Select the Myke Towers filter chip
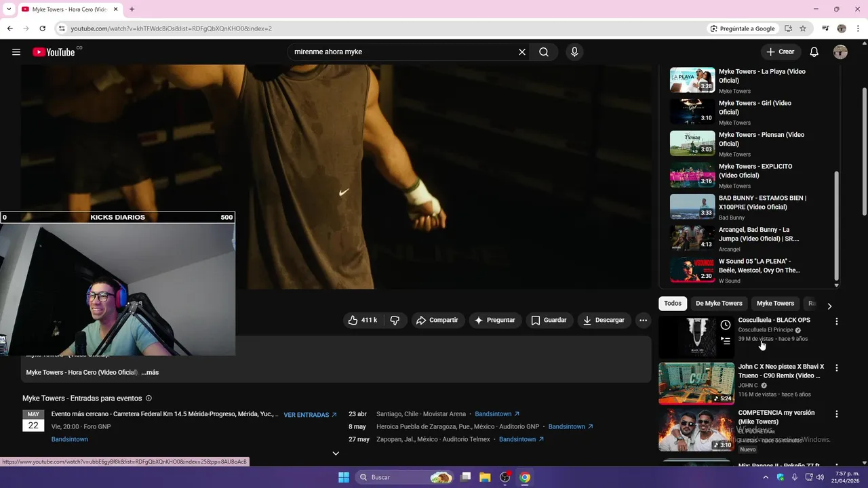This screenshot has width=868, height=488. tap(775, 304)
